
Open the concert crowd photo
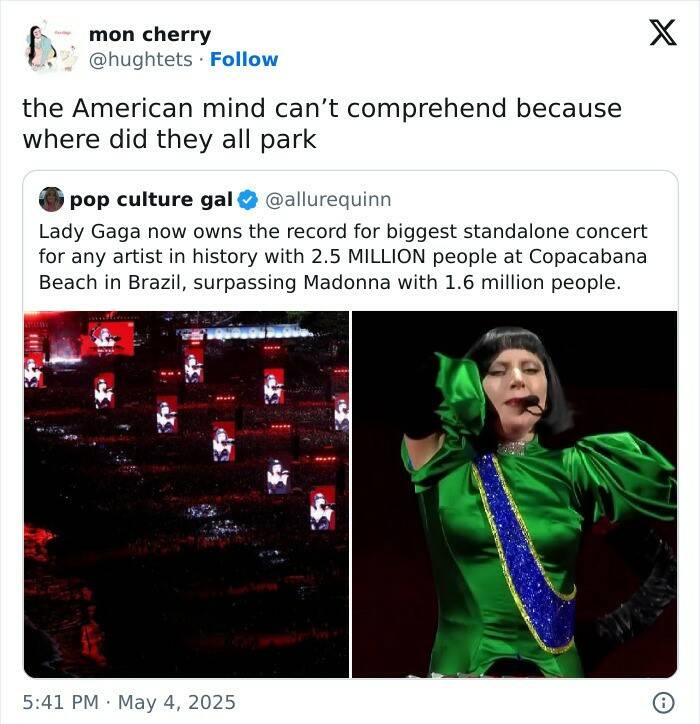(186, 494)
